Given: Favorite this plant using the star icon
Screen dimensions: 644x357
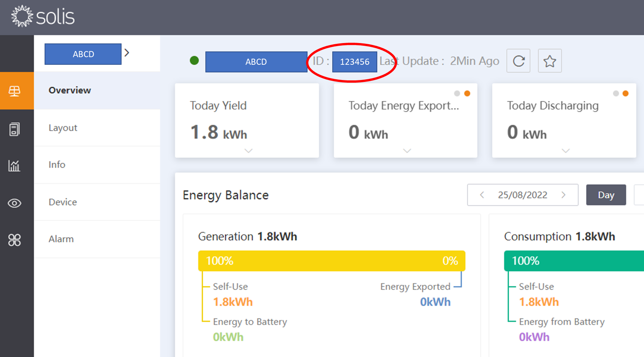Looking at the screenshot, I should [x=549, y=60].
